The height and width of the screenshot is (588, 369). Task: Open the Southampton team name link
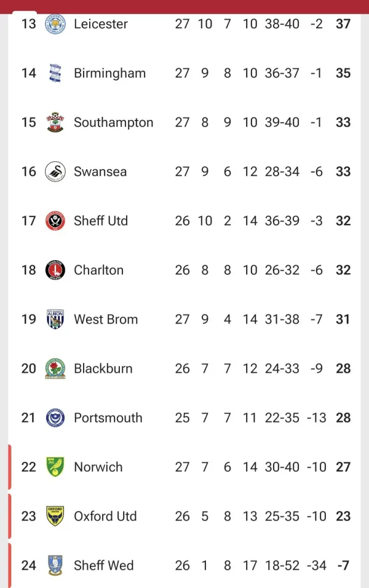coord(114,122)
